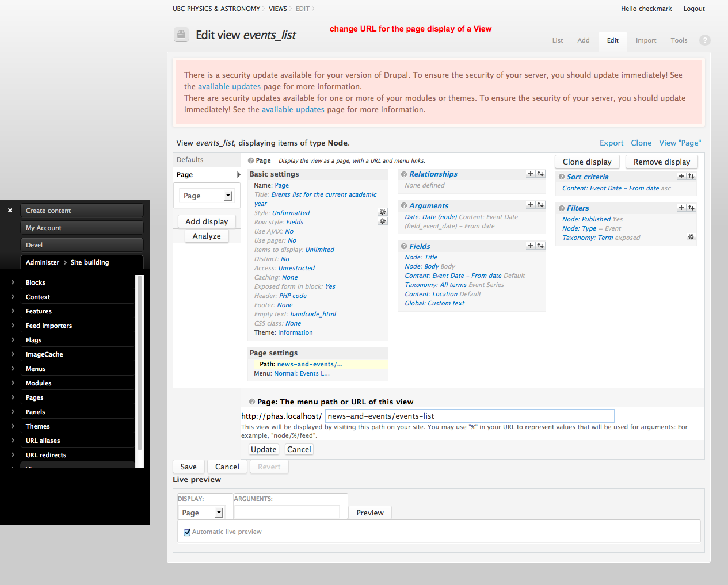Image resolution: width=728 pixels, height=585 pixels.
Task: Add a new filter with plus icon
Action: pyautogui.click(x=681, y=208)
